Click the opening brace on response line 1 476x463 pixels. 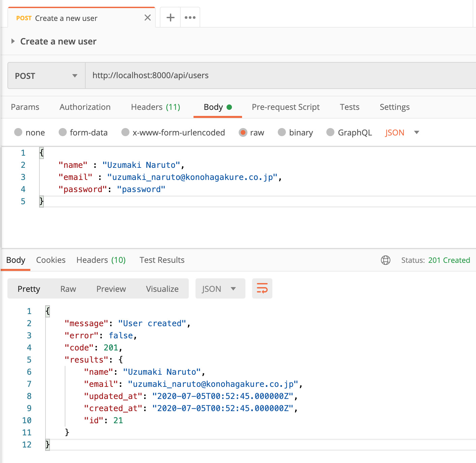[x=48, y=311]
